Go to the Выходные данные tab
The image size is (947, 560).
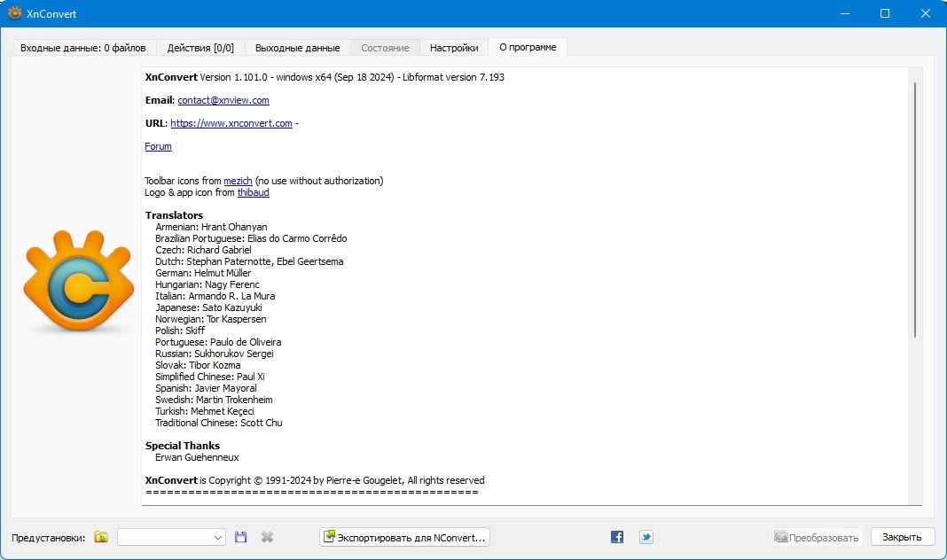pos(297,48)
